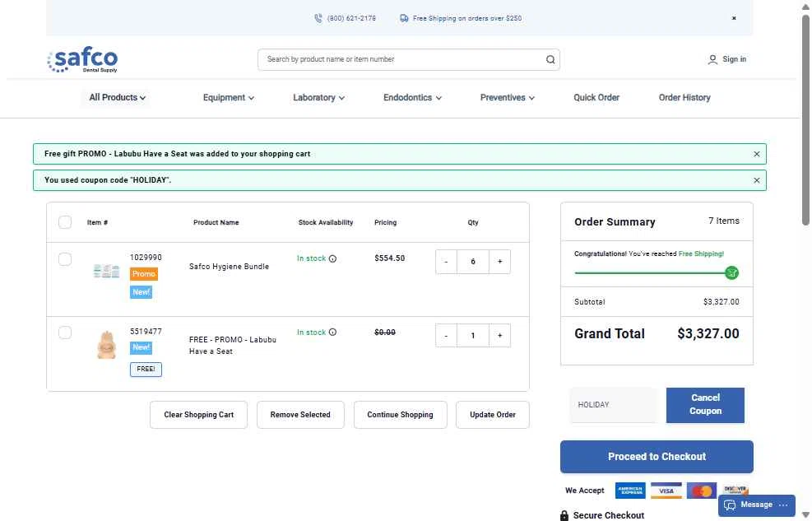The image size is (812, 521).
Task: Click the Safco Dental Supply logo
Action: coord(83,59)
